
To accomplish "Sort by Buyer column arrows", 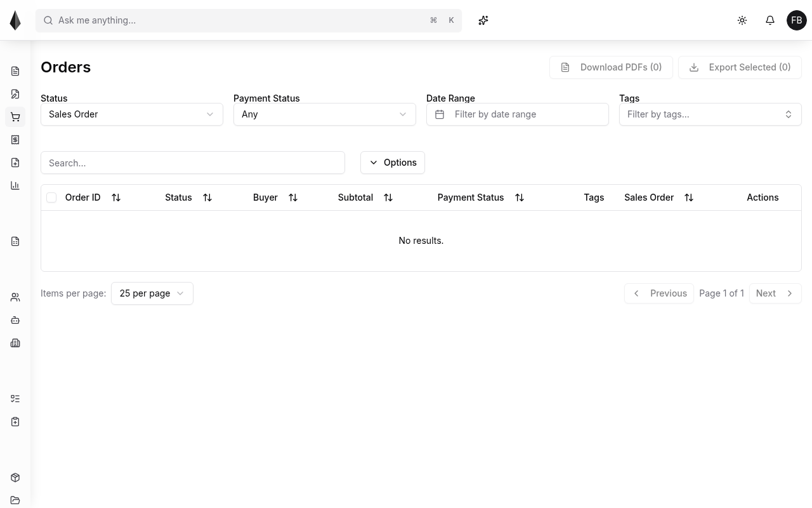I will (293, 197).
